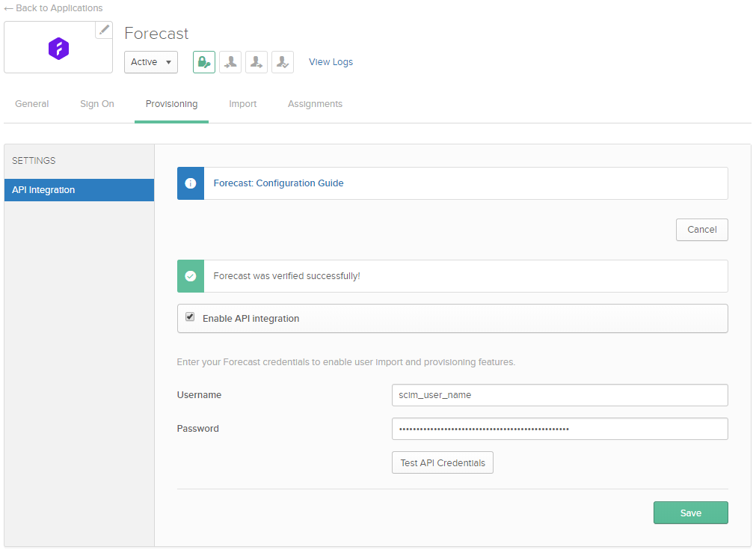Image resolution: width=756 pixels, height=550 pixels.
Task: Click the green lock and key icon
Action: 204,62
